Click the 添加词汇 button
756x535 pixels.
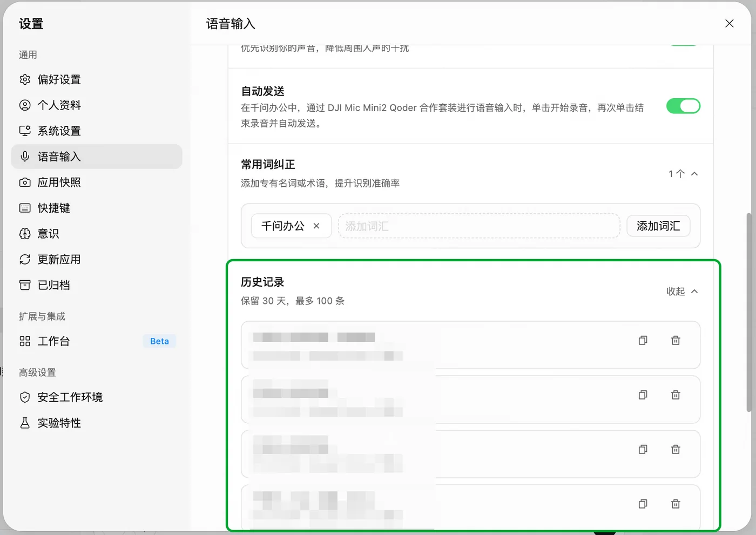point(658,226)
